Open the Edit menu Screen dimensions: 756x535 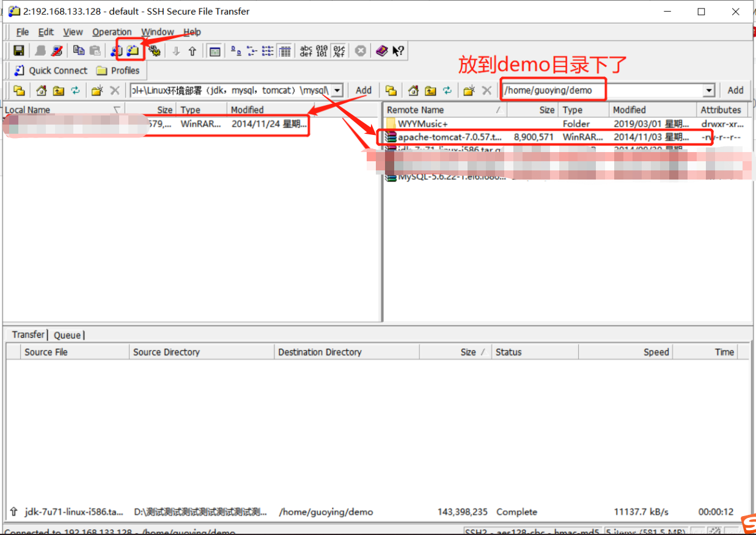tap(46, 32)
